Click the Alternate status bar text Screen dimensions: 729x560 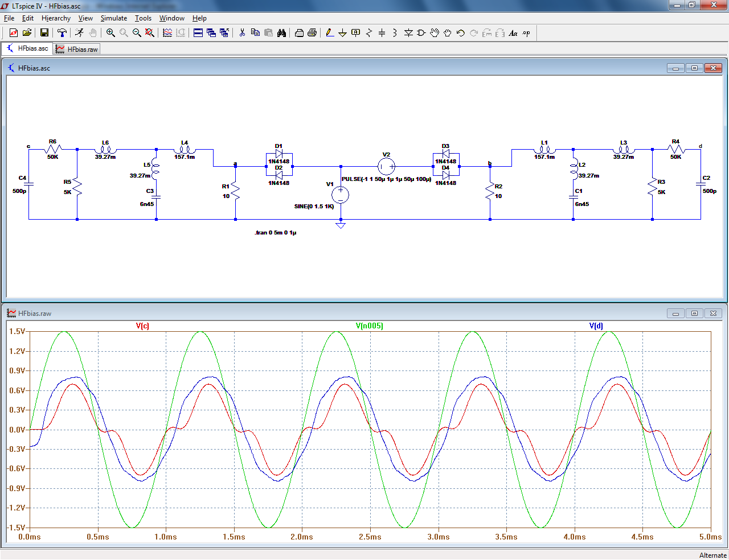pyautogui.click(x=713, y=555)
